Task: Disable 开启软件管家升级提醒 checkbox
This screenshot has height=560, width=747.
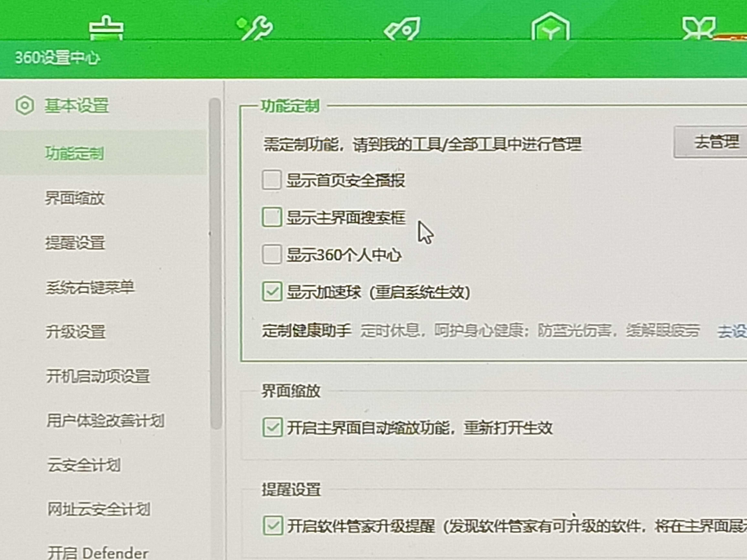Action: [x=273, y=526]
